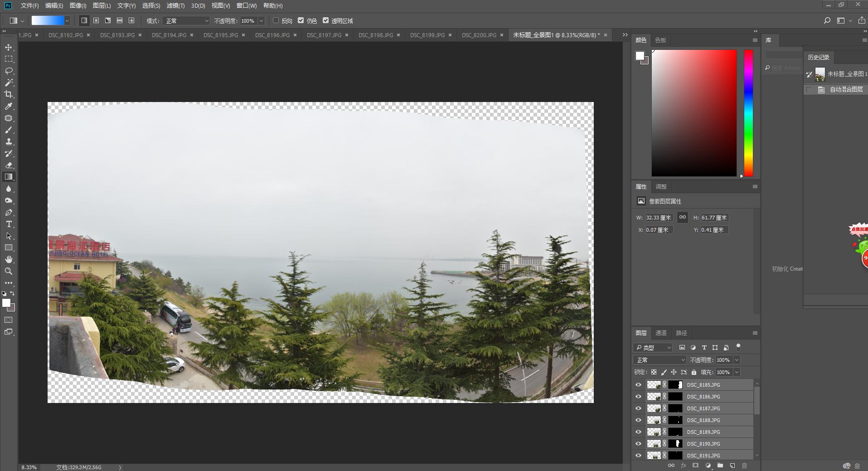Select the Crop tool
The height and width of the screenshot is (471, 868).
click(9, 94)
